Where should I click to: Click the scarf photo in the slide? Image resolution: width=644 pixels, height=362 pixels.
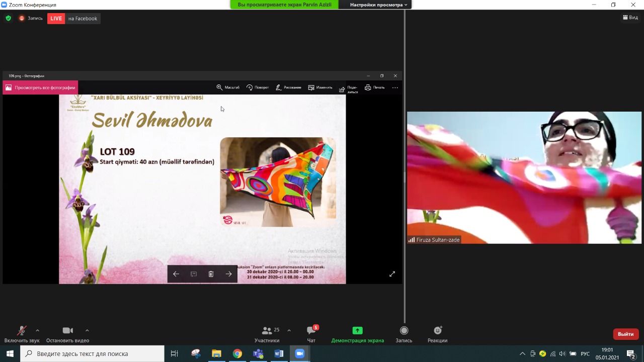coord(278,182)
